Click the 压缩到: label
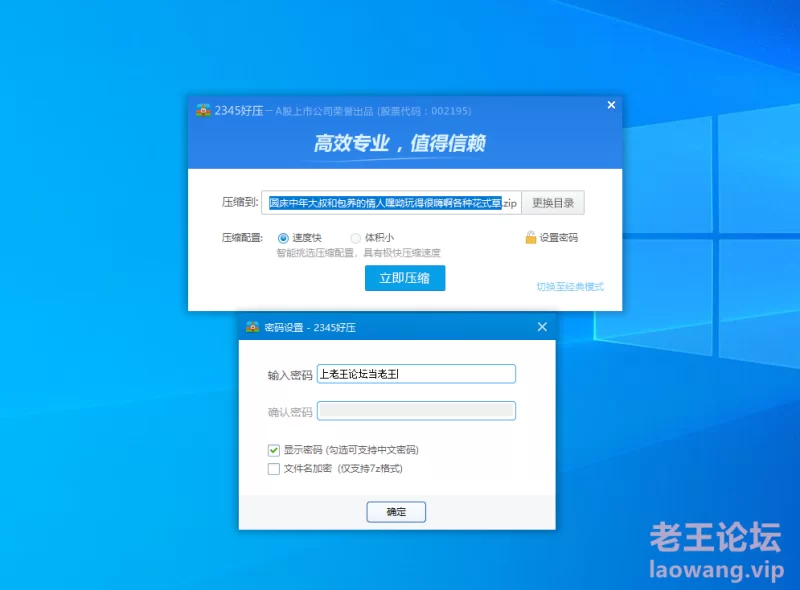800x590 pixels. 240,202
